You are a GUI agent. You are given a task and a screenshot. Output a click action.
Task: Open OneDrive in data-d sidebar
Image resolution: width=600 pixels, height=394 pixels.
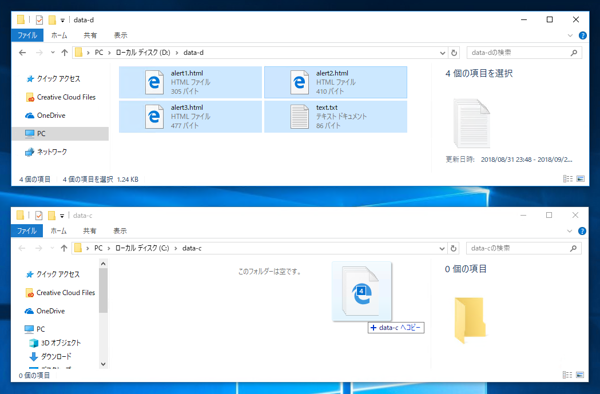coord(46,116)
